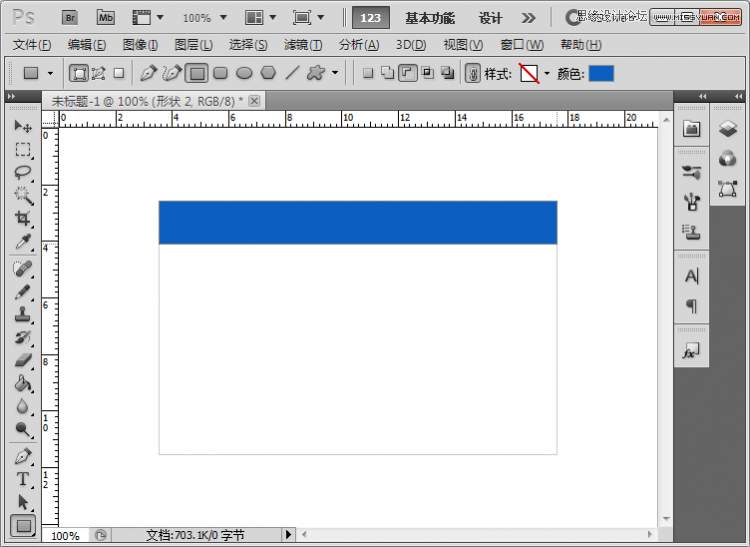Viewport: 750px width, 547px height.
Task: Pick the Crop tool
Action: [x=23, y=218]
